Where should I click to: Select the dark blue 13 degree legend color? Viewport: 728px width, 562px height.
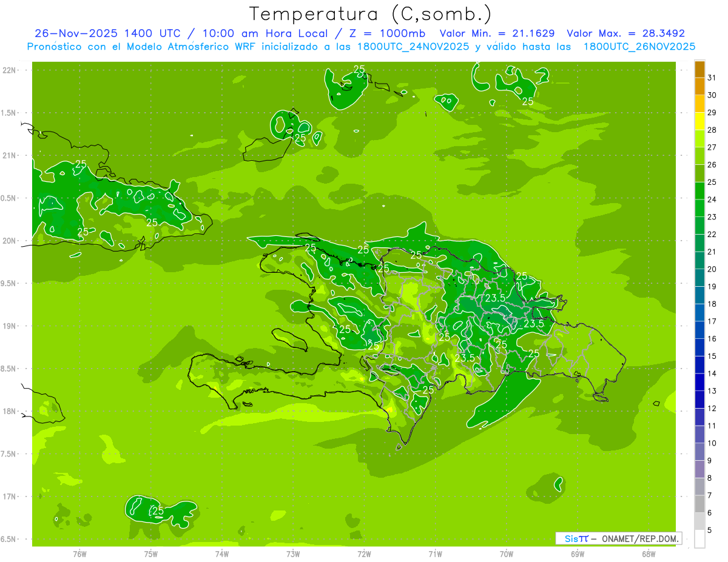(699, 382)
